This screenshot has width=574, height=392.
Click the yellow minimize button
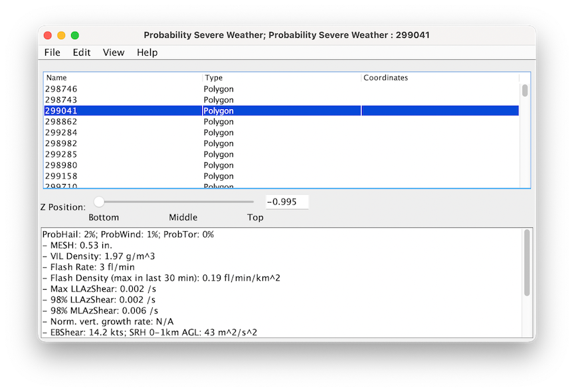[x=61, y=35]
